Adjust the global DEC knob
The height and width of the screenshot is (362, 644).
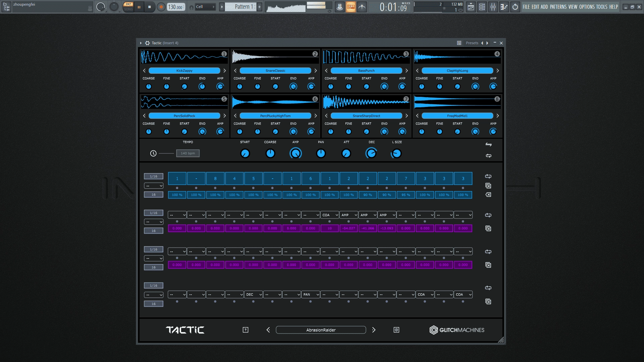click(371, 154)
